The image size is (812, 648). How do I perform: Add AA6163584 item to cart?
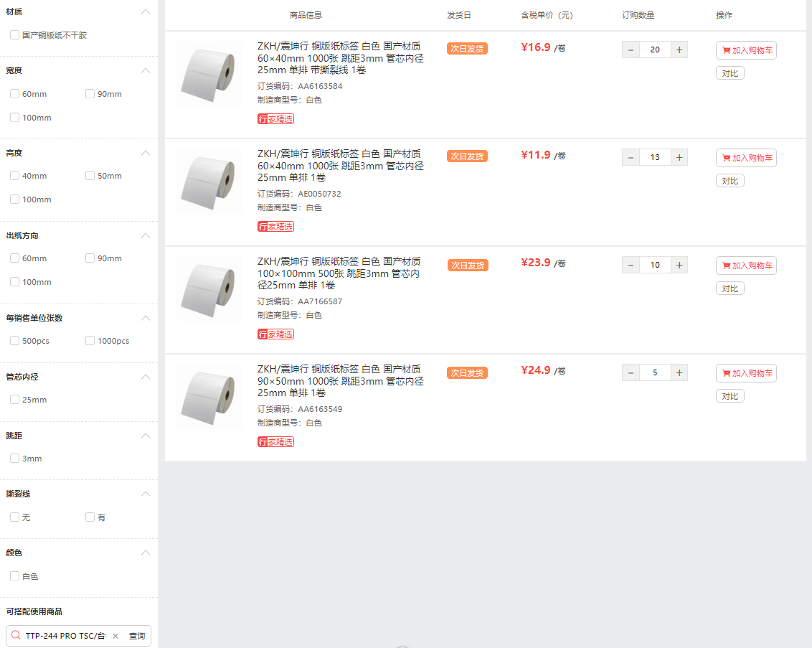point(746,50)
